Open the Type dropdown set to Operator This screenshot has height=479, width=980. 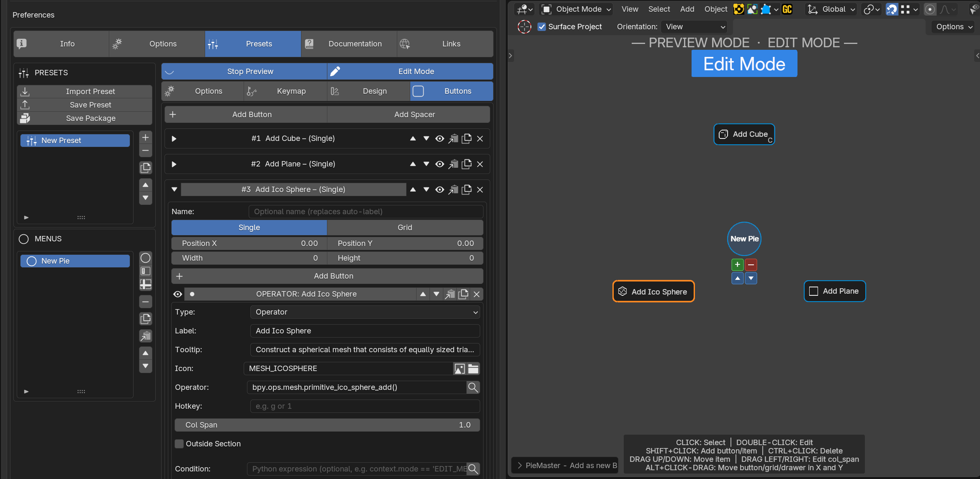point(365,312)
